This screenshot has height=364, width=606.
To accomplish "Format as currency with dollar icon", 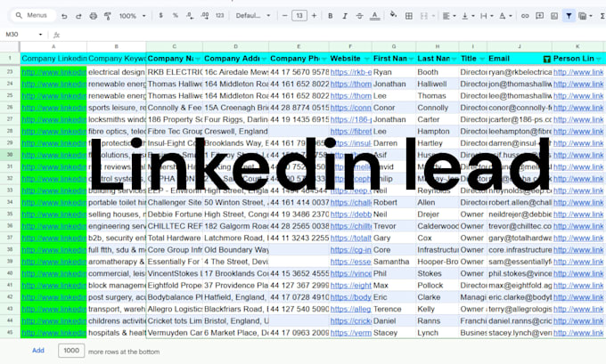I will tap(160, 15).
